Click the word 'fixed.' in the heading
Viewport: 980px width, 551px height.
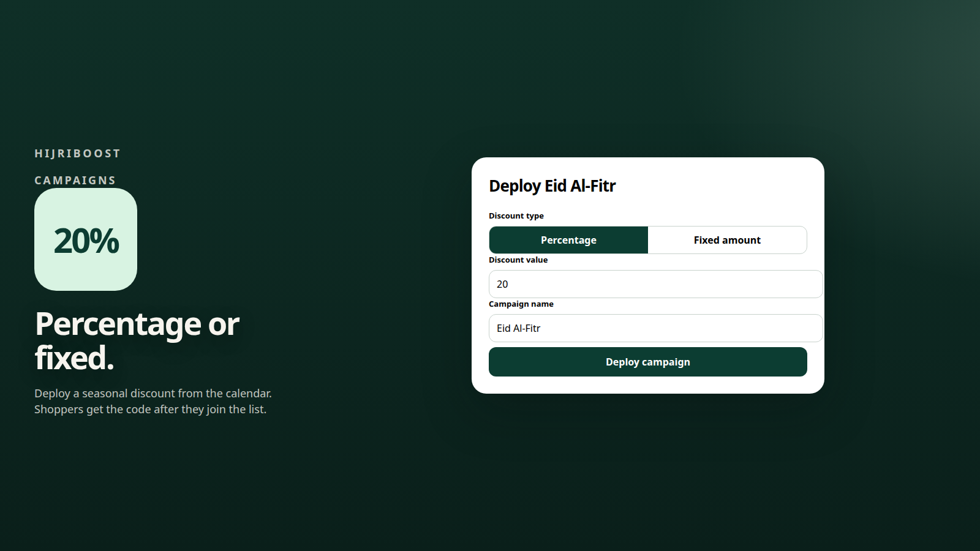(x=75, y=358)
